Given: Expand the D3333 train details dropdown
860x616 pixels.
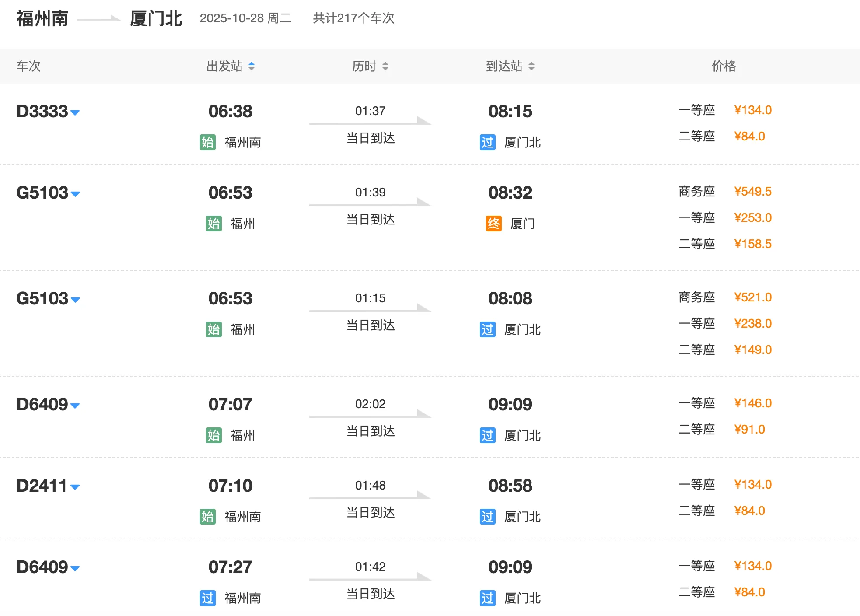Looking at the screenshot, I should pos(75,113).
